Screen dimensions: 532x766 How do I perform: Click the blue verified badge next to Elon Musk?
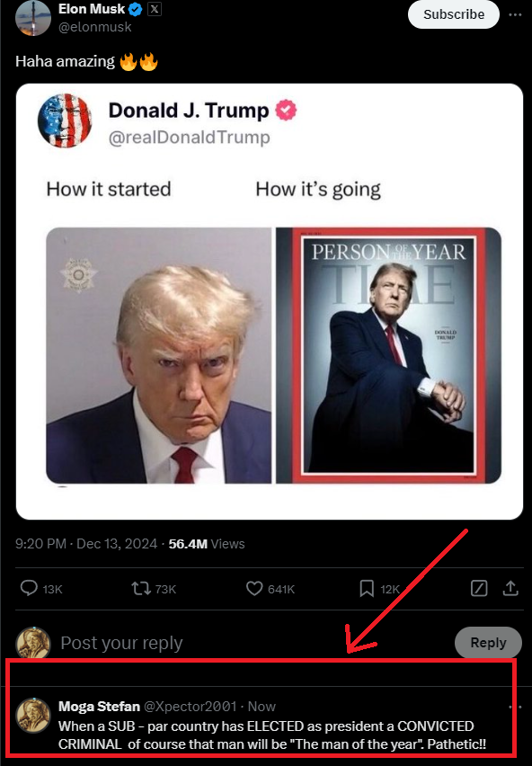[135, 9]
